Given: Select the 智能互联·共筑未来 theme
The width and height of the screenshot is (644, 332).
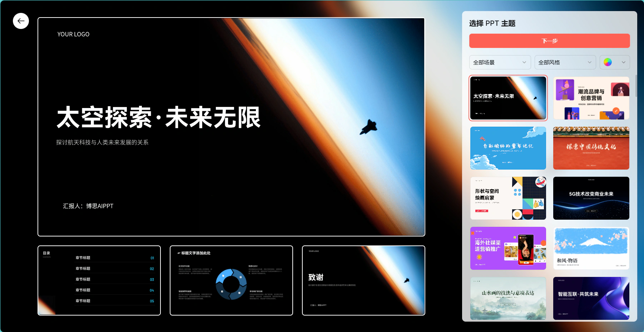Looking at the screenshot, I should pos(591,298).
